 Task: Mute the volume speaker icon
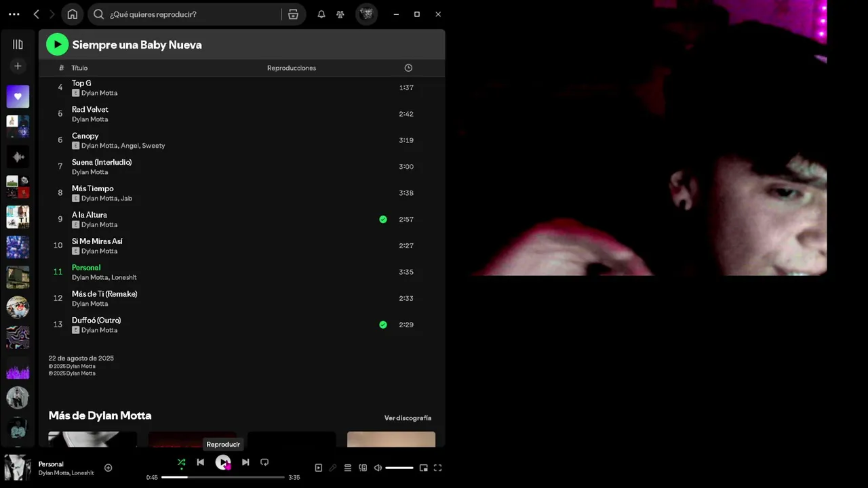click(x=378, y=468)
